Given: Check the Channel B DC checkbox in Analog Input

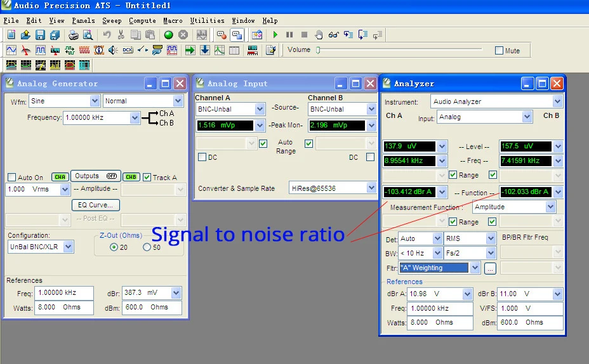Looking at the screenshot, I should pyautogui.click(x=371, y=157).
